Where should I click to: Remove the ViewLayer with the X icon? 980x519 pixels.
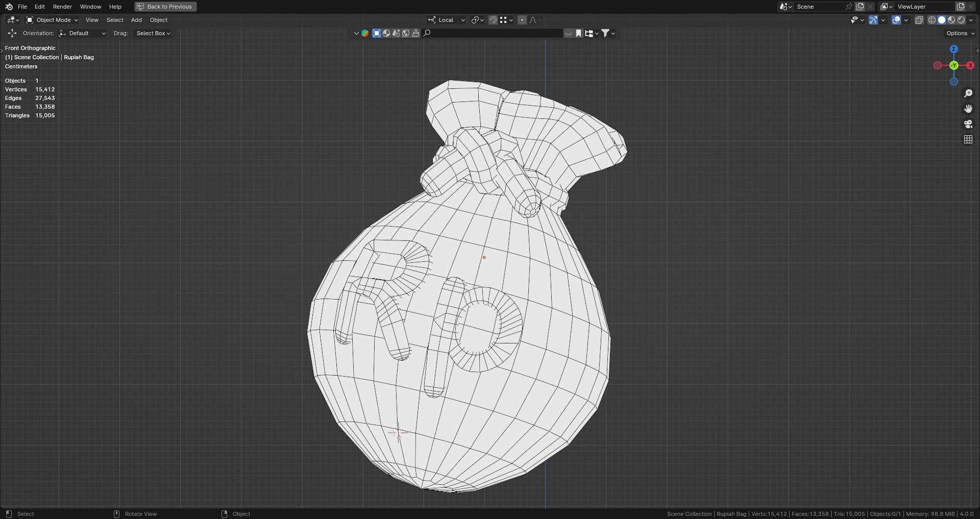click(971, 7)
